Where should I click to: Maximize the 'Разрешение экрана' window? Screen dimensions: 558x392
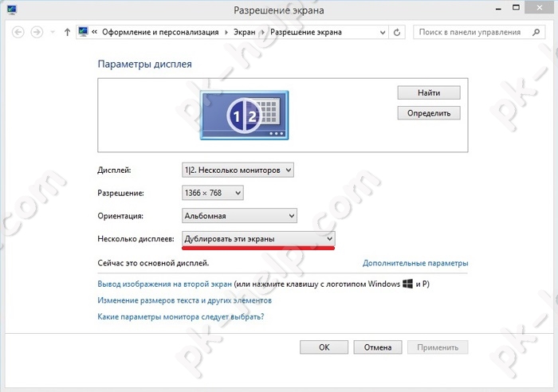pyautogui.click(x=516, y=7)
